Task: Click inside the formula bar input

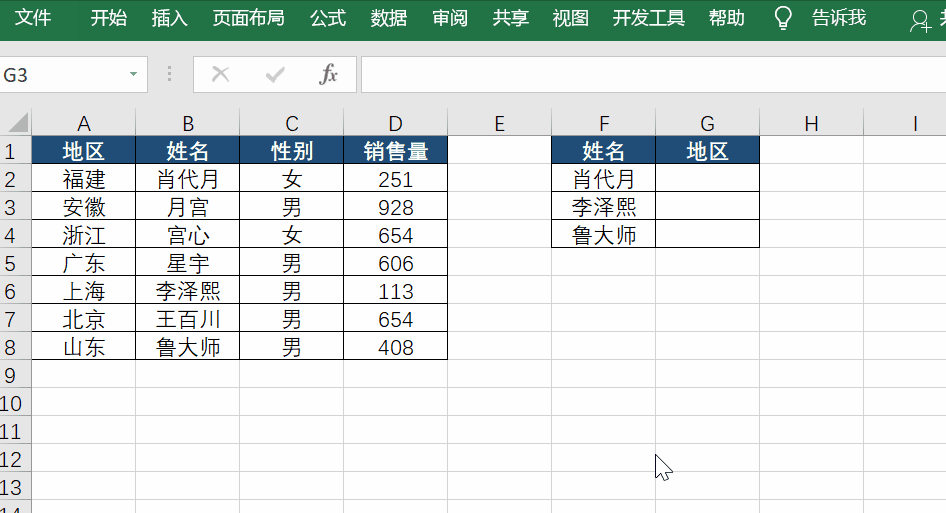Action: pyautogui.click(x=653, y=75)
